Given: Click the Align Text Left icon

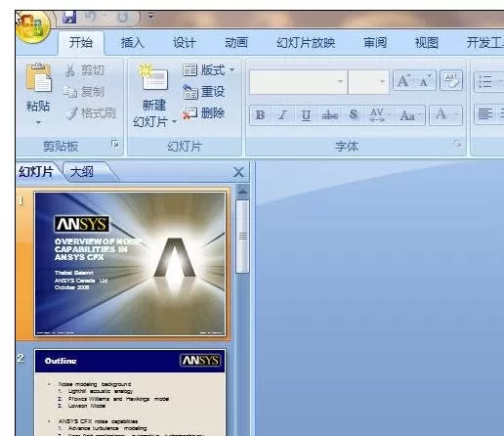Looking at the screenshot, I should click(485, 114).
